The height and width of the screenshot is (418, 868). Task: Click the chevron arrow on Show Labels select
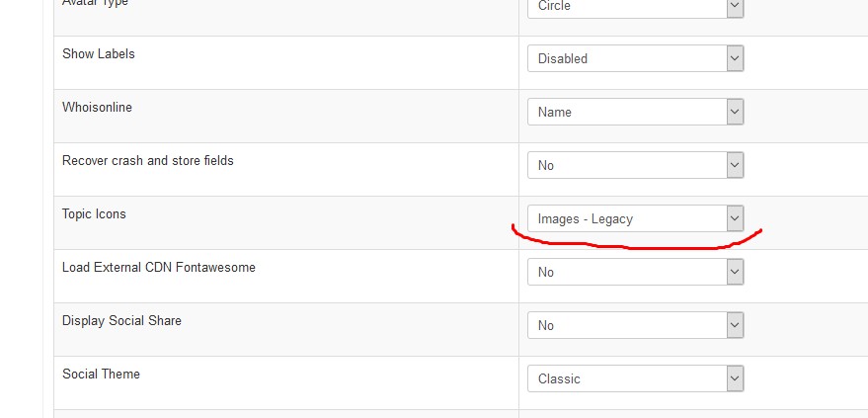[734, 58]
